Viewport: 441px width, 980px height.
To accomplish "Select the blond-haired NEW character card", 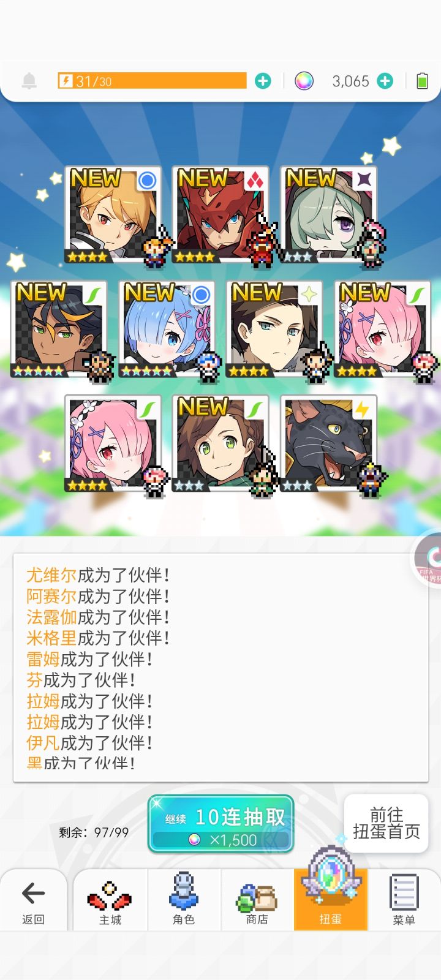I will [x=113, y=214].
